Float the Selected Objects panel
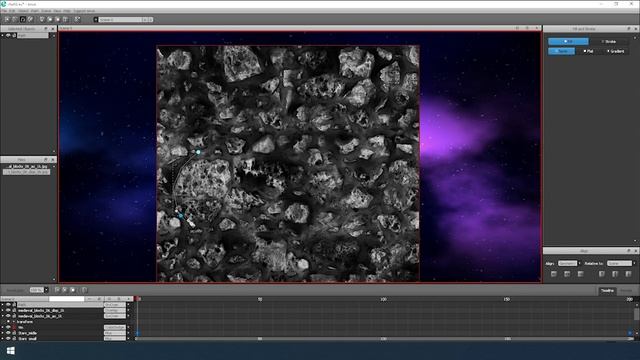Screen dimensions: 640x360 [46, 29]
